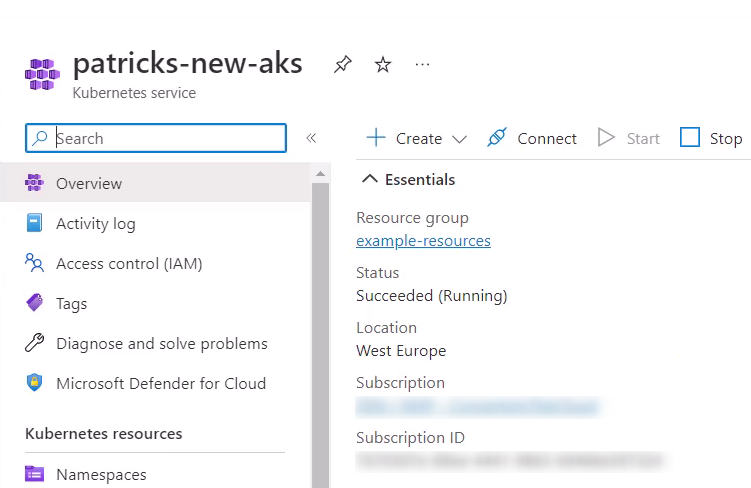Screen dimensions: 751x488
Task: Click the Defender shield icon
Action: point(34,383)
